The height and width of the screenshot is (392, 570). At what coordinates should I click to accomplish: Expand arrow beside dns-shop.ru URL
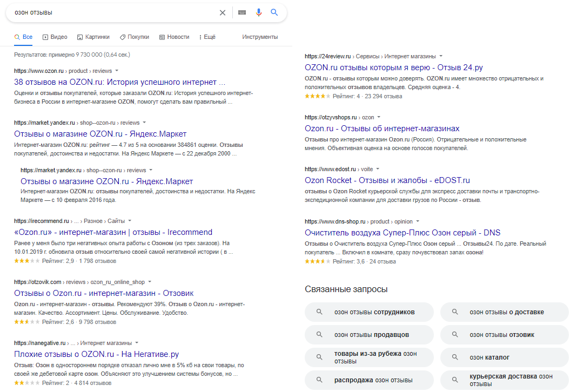[418, 221]
